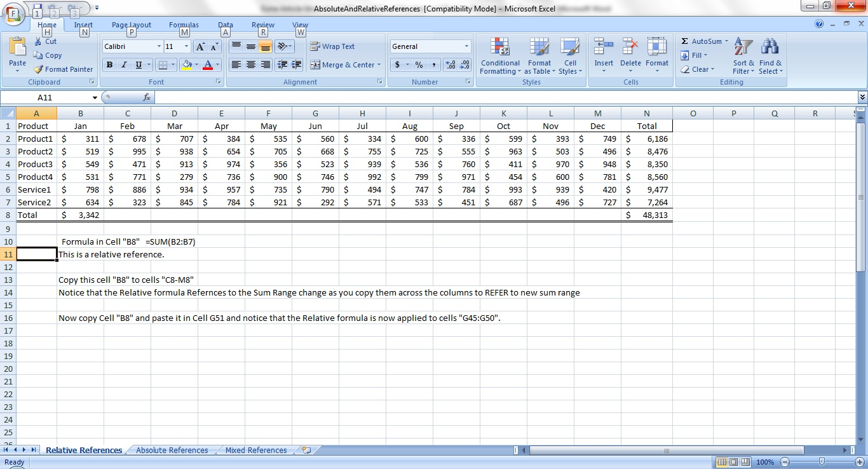Add a new worksheet tab
The height and width of the screenshot is (469, 868).
pos(306,450)
